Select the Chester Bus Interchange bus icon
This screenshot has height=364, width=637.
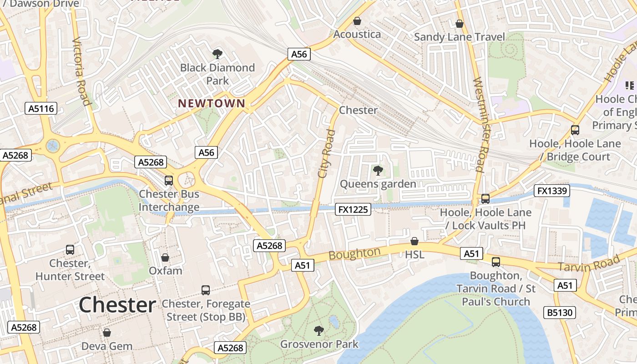[169, 181]
